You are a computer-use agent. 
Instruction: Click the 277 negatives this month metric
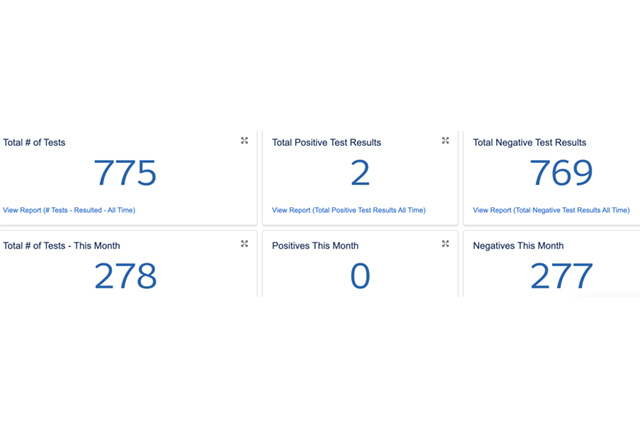pyautogui.click(x=561, y=276)
